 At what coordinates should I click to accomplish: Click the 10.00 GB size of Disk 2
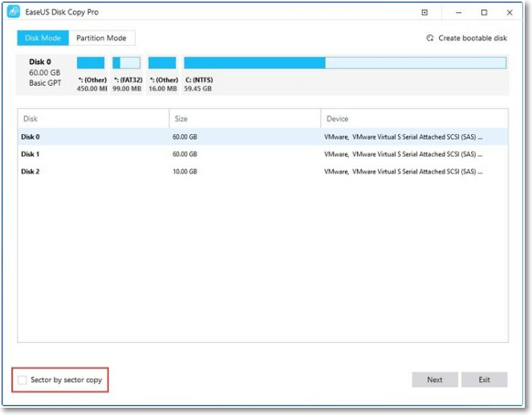[185, 171]
